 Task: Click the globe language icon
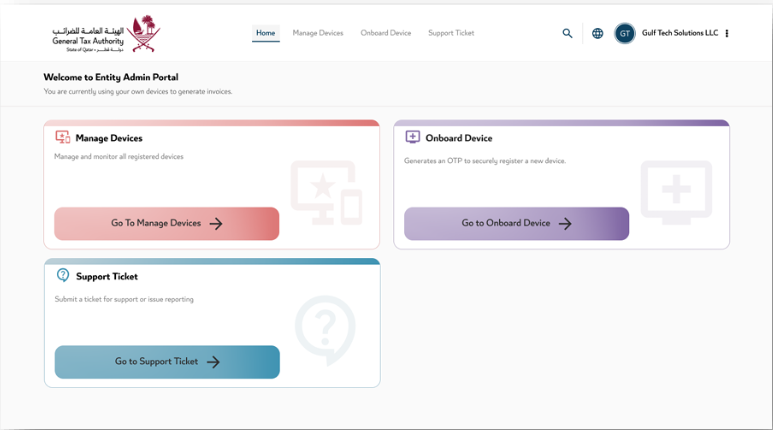point(597,33)
